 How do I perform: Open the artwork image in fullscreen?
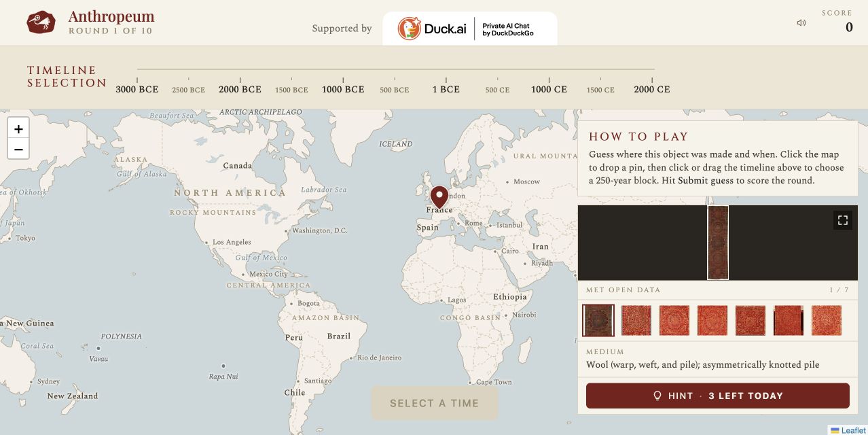click(843, 220)
